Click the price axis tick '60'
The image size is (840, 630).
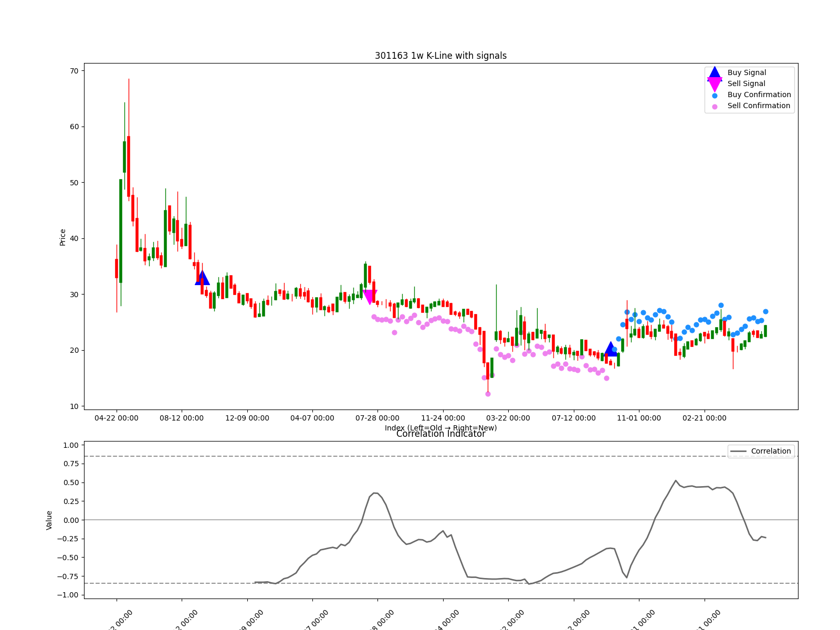74,127
